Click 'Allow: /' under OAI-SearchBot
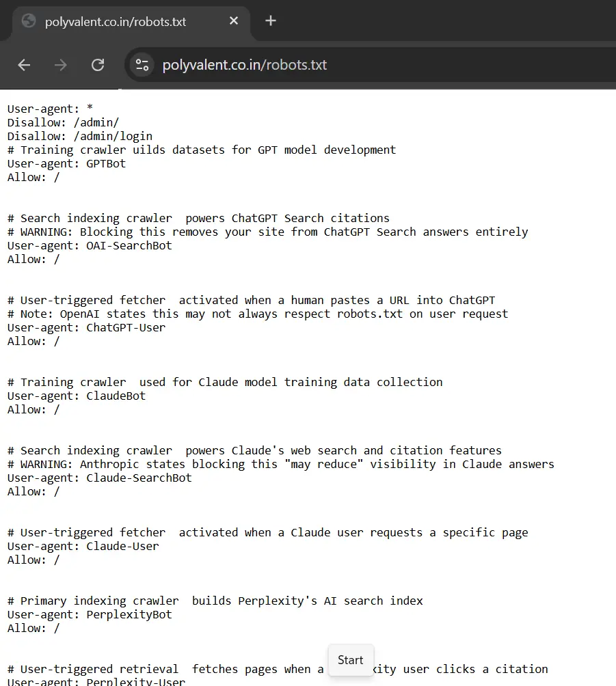616x686 pixels. click(x=34, y=260)
